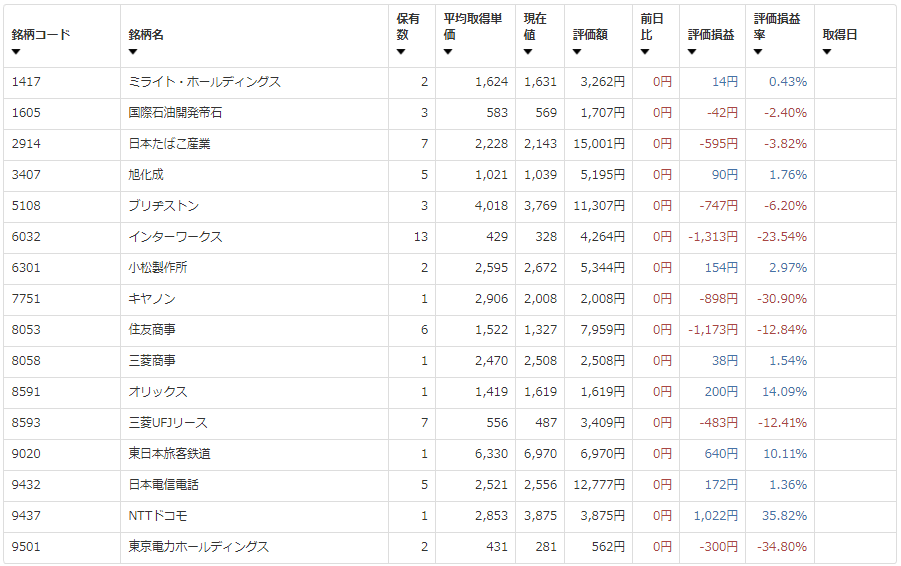Click the 1,022円 profit value

coord(715,516)
